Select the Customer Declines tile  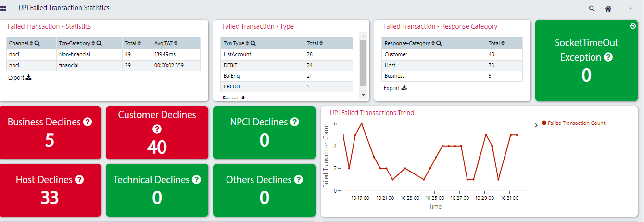(157, 132)
